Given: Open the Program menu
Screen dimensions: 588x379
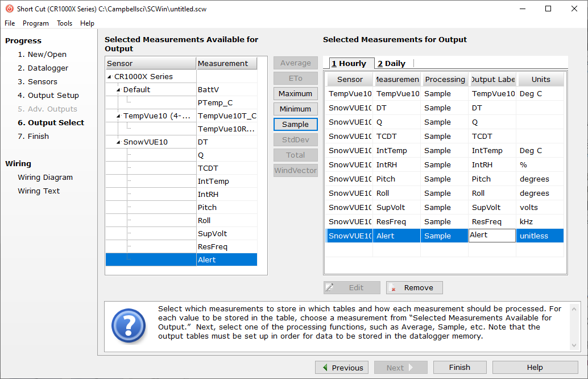Looking at the screenshot, I should click(x=36, y=23).
